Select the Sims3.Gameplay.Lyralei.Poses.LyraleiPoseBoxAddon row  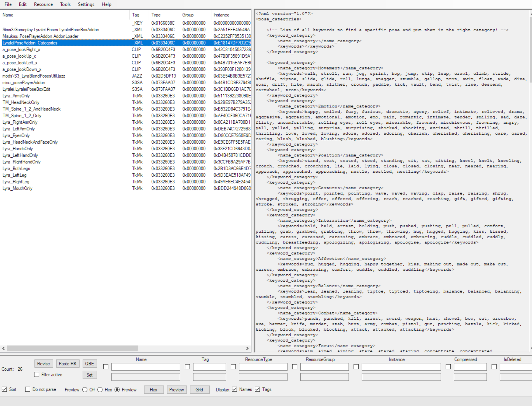click(x=126, y=30)
